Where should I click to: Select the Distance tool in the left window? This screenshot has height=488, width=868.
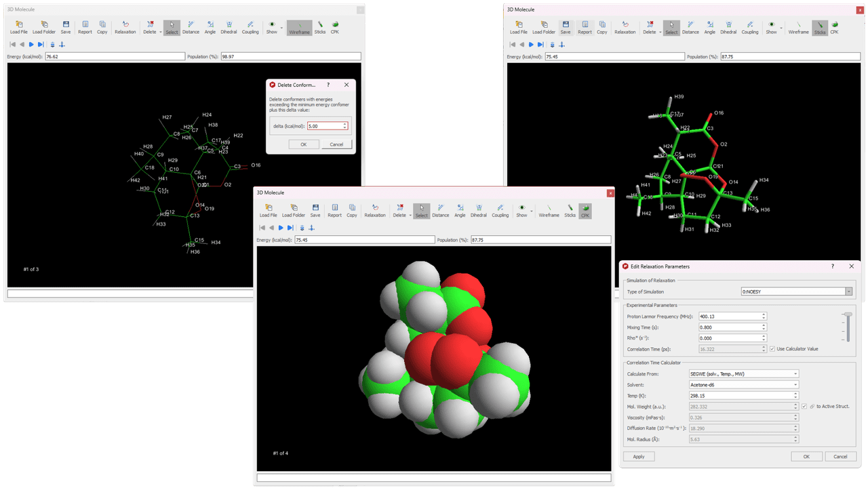[x=191, y=27]
